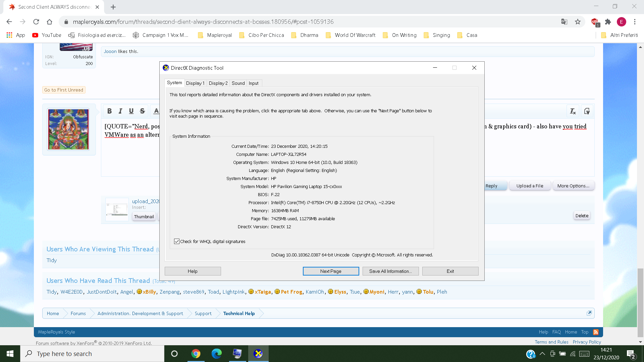This screenshot has width=644, height=362.
Task: Show hidden system tray icons
Action: 542,354
